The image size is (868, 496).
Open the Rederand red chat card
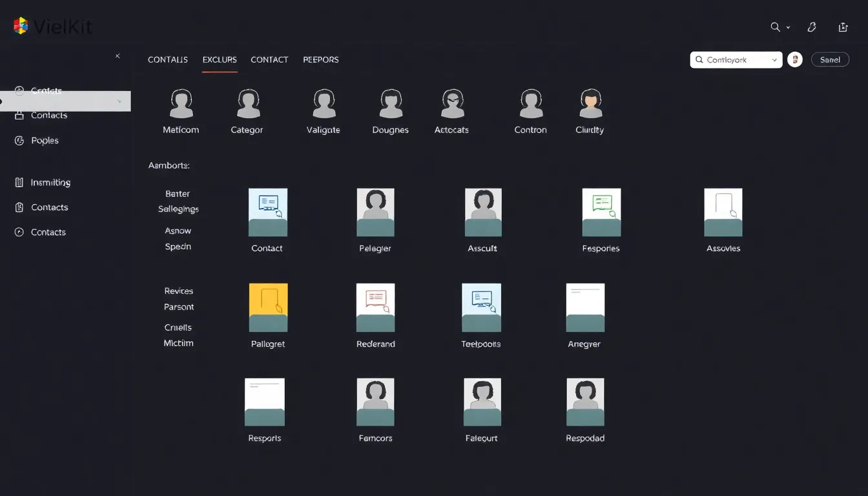(x=375, y=307)
